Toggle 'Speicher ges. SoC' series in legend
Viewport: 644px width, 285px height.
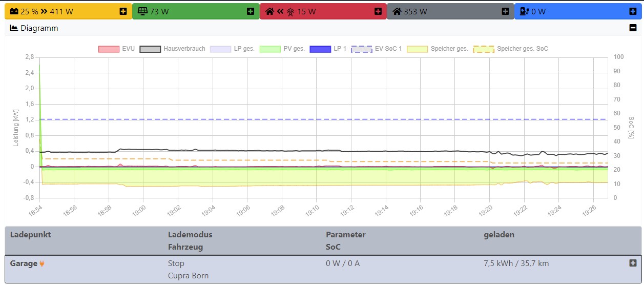510,49
